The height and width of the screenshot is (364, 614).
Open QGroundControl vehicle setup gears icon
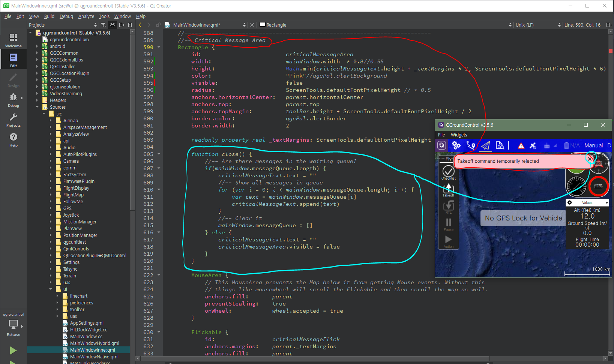coord(456,145)
